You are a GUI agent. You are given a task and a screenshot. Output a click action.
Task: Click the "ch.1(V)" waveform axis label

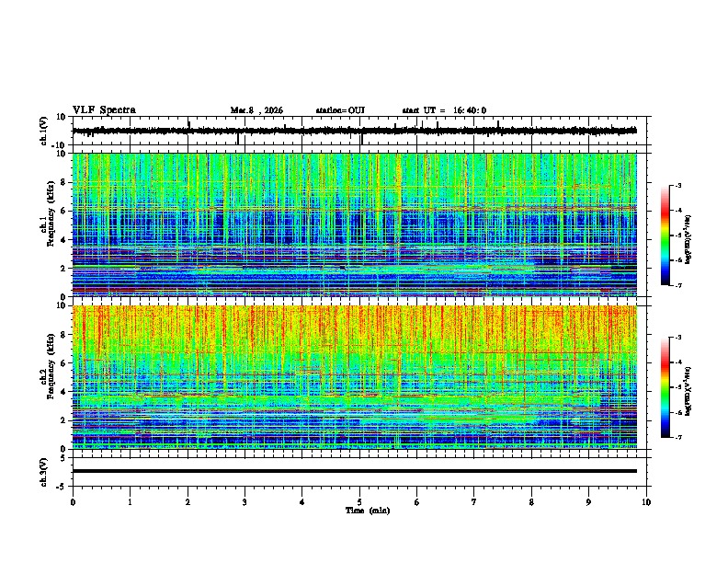[x=43, y=131]
